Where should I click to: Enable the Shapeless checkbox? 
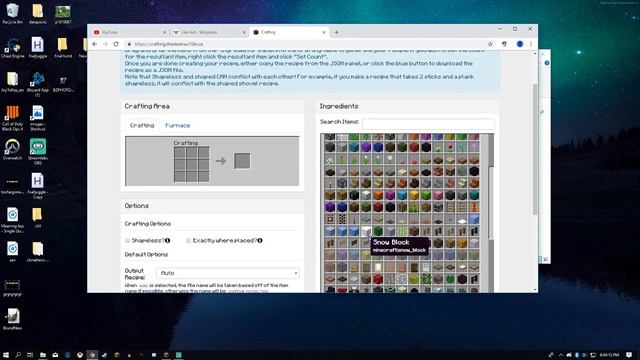coord(127,240)
